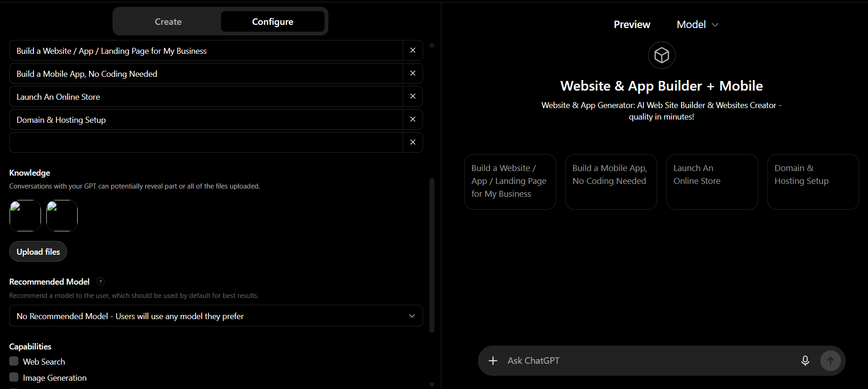Viewport: 868px width, 389px height.
Task: Select the 'Build a Website / App' preview starter card
Action: (x=510, y=182)
